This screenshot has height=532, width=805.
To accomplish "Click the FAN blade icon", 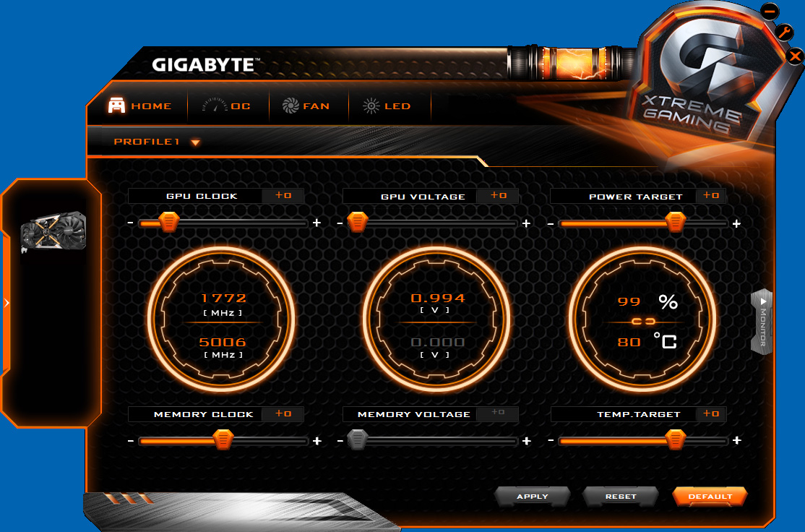I will point(290,106).
